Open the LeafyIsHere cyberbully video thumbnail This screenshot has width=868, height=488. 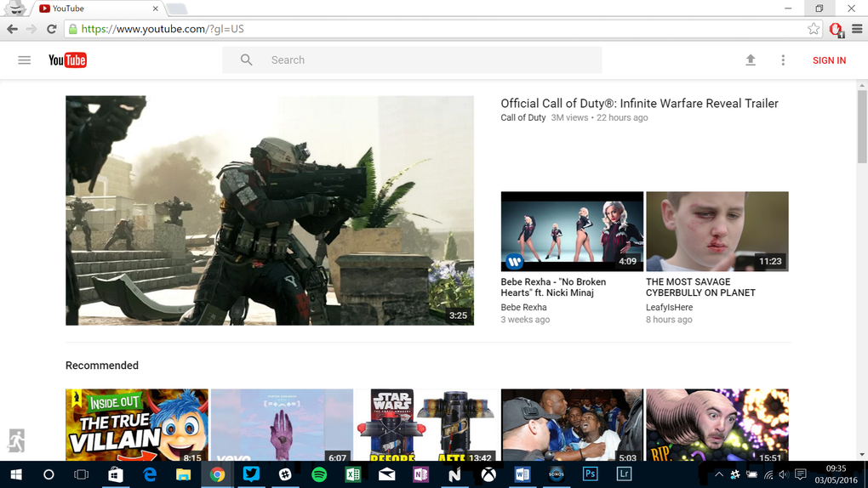coord(717,231)
